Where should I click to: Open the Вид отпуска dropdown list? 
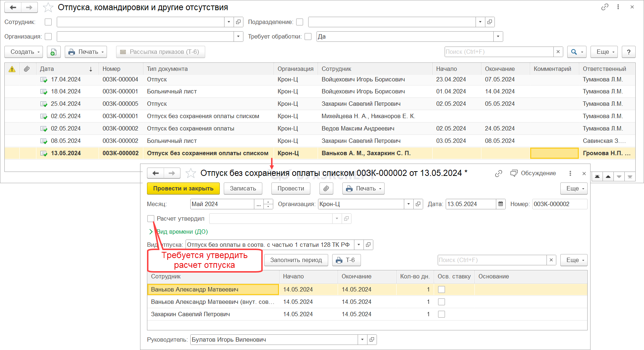tap(359, 245)
